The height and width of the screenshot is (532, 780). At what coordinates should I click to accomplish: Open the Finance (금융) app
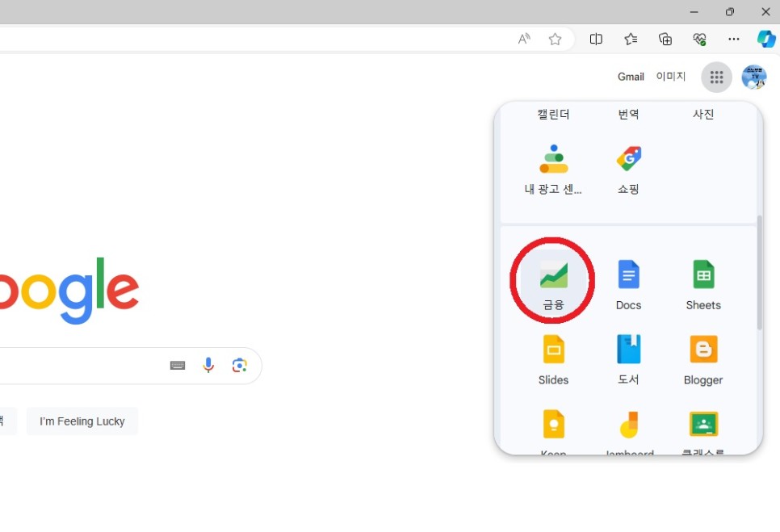click(553, 282)
